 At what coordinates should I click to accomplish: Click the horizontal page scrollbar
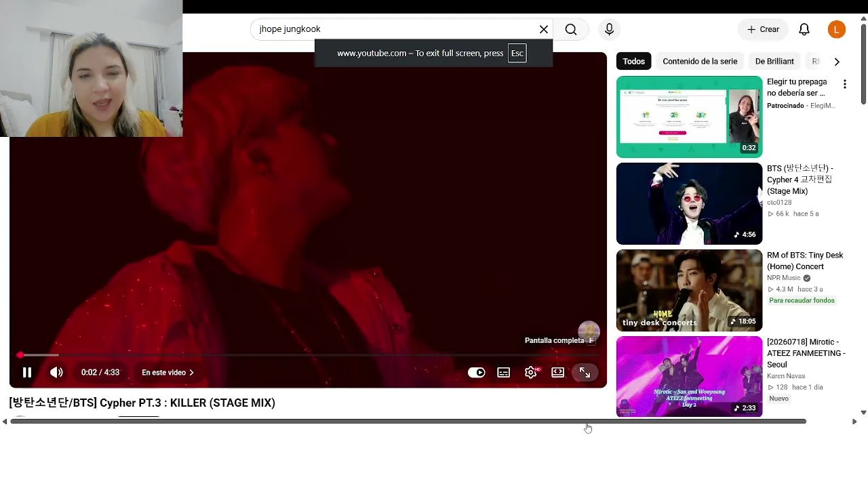click(408, 422)
